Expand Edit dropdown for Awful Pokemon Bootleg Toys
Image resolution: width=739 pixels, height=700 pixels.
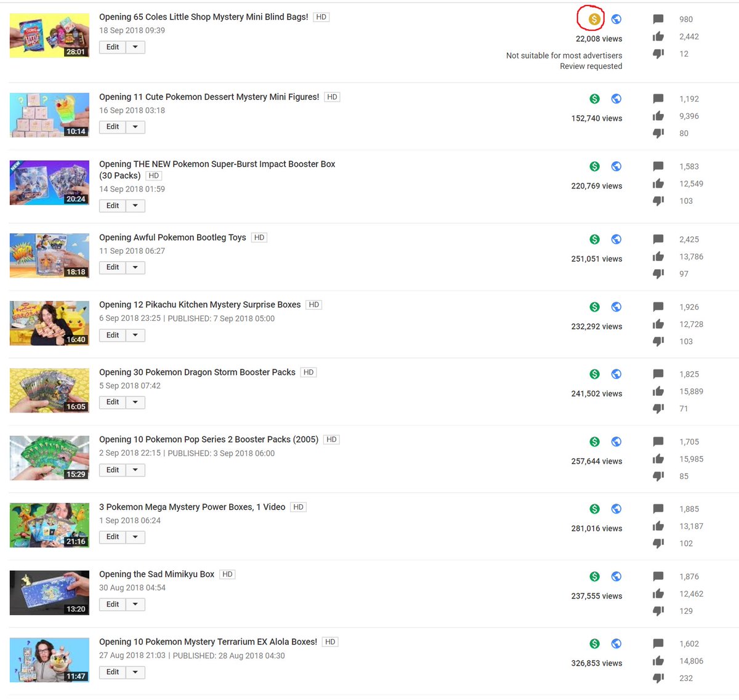[x=135, y=267]
